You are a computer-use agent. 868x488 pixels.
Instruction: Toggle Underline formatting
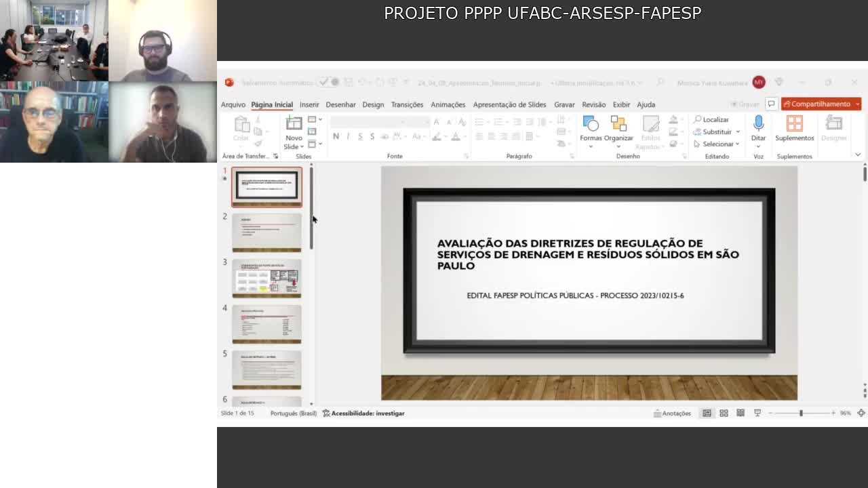tap(360, 136)
